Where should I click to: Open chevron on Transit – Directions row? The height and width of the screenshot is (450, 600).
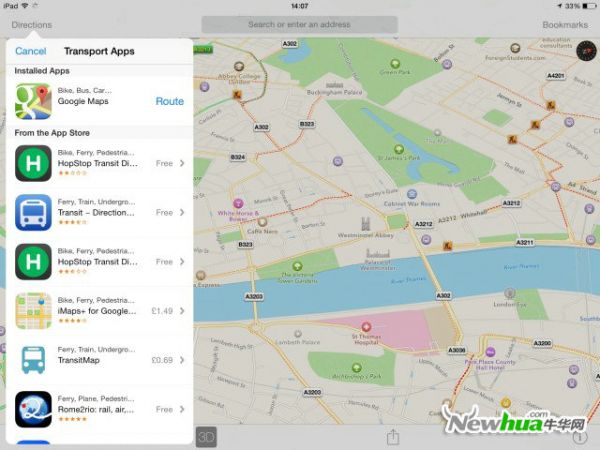(x=182, y=212)
